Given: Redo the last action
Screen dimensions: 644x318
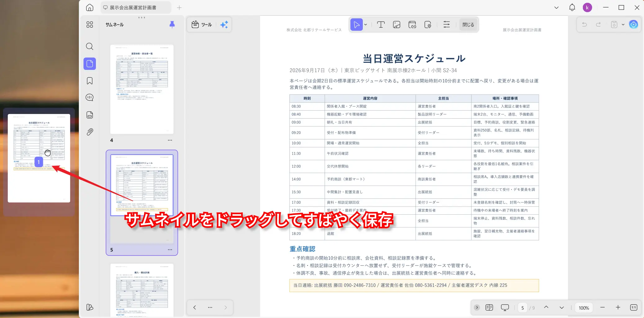Looking at the screenshot, I should click(x=598, y=25).
